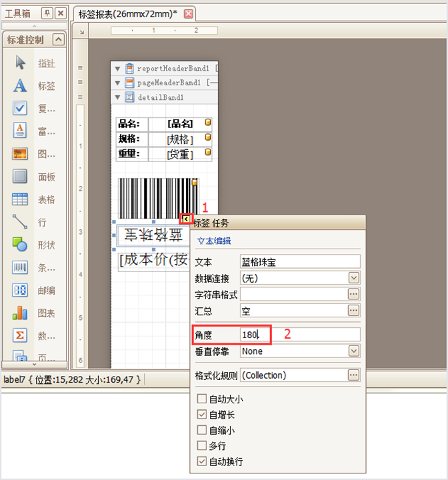Viewport: 448px width, 480px height.
Task: Enable the 自动大小 checkbox
Action: coord(202,399)
